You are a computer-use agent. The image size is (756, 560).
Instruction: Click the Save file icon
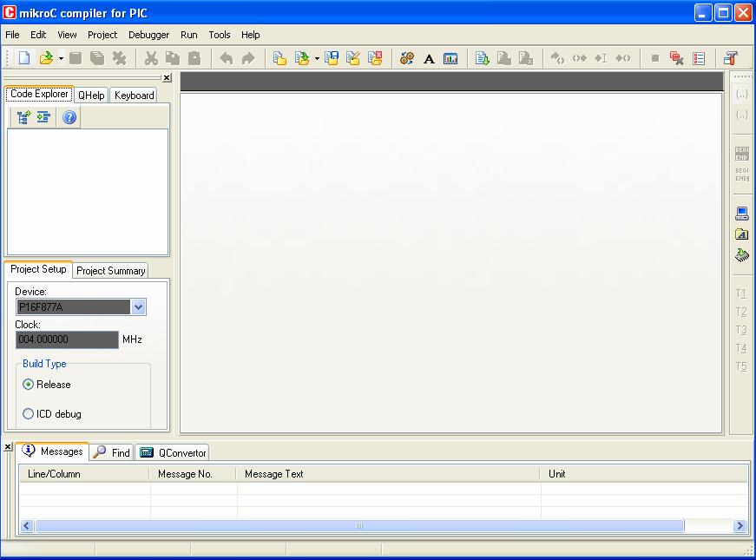click(76, 58)
